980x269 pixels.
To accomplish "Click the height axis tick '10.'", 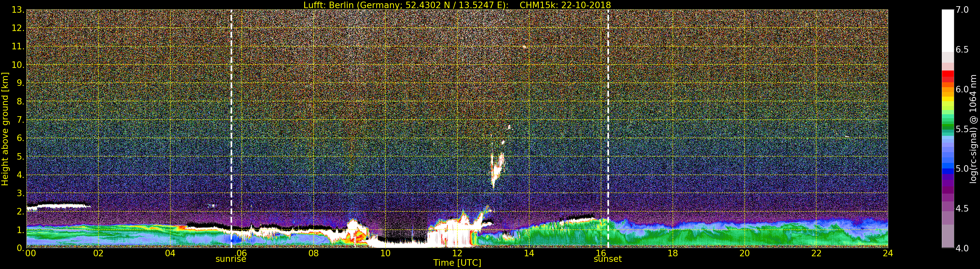I will click(18, 65).
